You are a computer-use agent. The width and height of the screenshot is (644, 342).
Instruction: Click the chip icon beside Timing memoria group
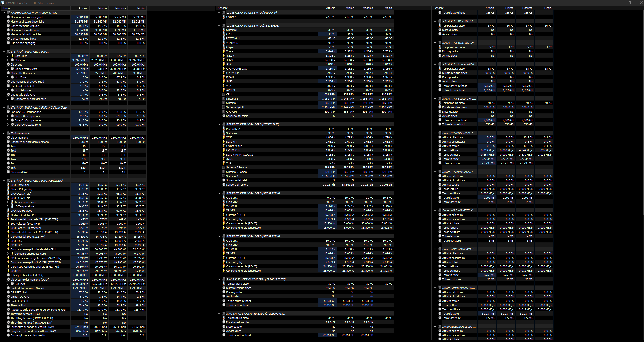pyautogui.click(x=8, y=133)
